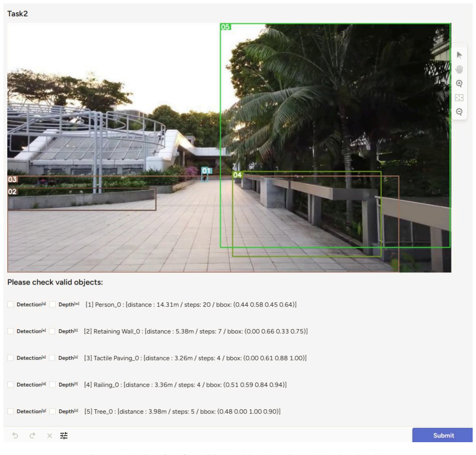Viewport: 476px width, 455px height.
Task: Check Detection for Retaining Wall_0
Action: (11, 331)
